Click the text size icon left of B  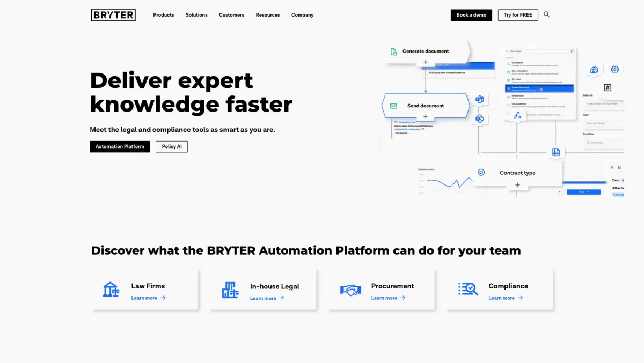click(612, 167)
